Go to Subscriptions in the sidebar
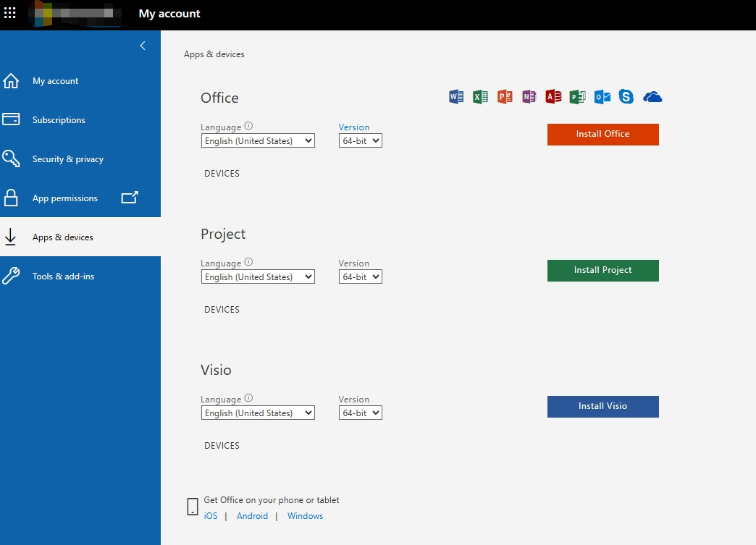 [58, 119]
